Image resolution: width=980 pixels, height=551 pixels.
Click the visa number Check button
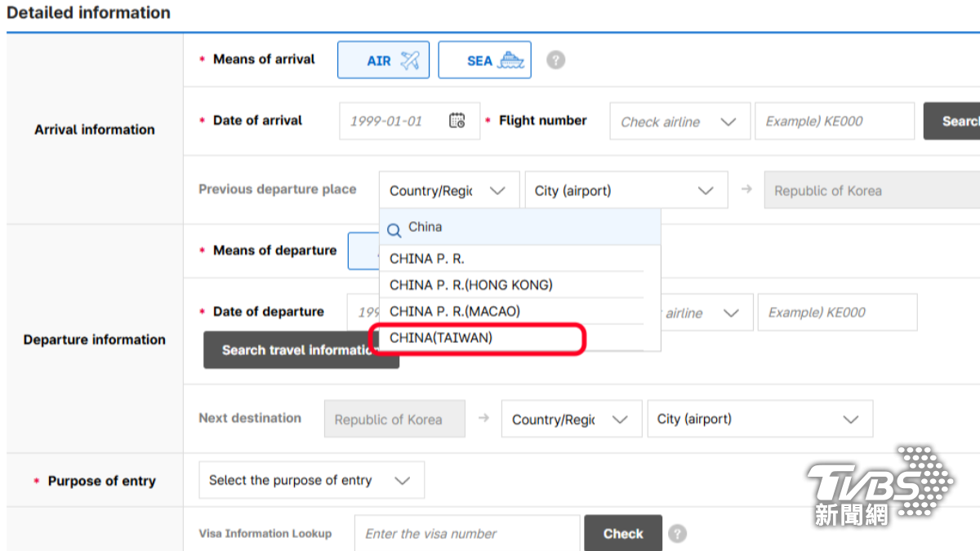pyautogui.click(x=622, y=534)
